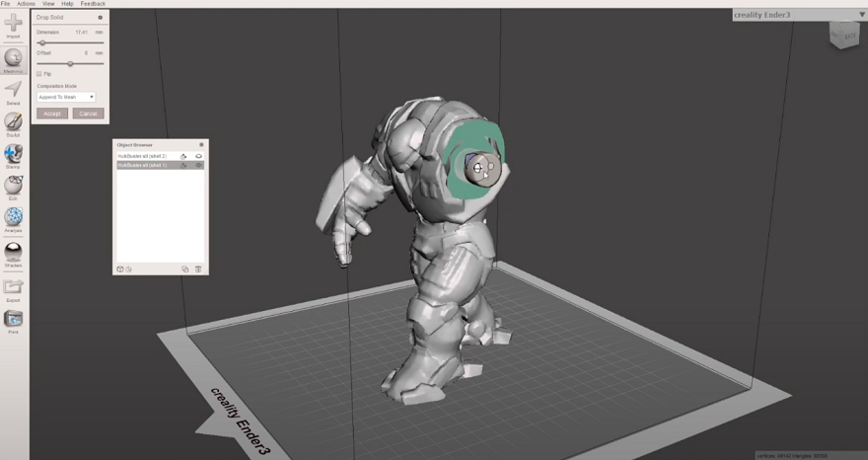Duplicate the selected object in Object Browser
868x460 pixels.
[x=184, y=269]
